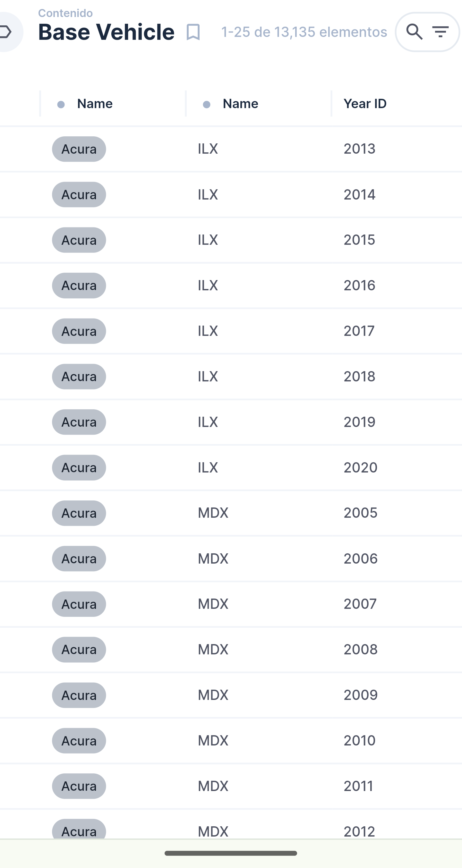Viewport: 462px width, 868px height.
Task: Click the Acura tag in MDX 2011 row
Action: 79,786
